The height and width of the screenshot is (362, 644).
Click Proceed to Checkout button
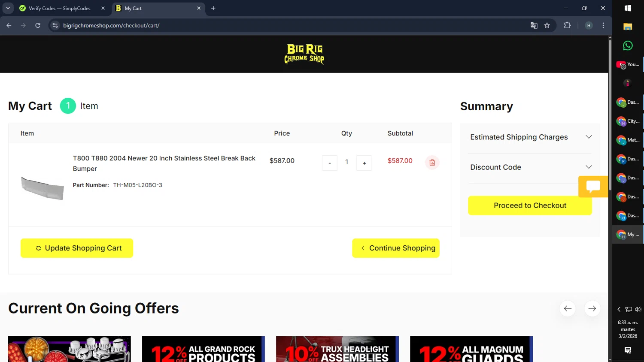(x=530, y=205)
